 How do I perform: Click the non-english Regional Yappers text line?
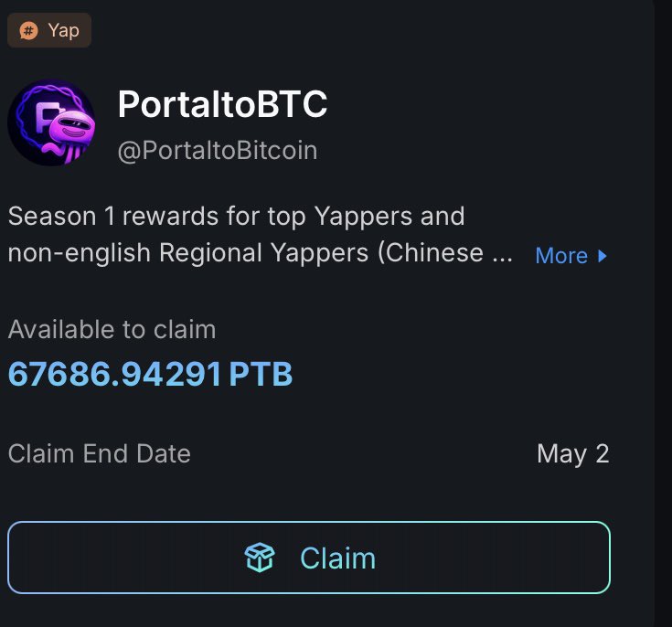(x=261, y=253)
